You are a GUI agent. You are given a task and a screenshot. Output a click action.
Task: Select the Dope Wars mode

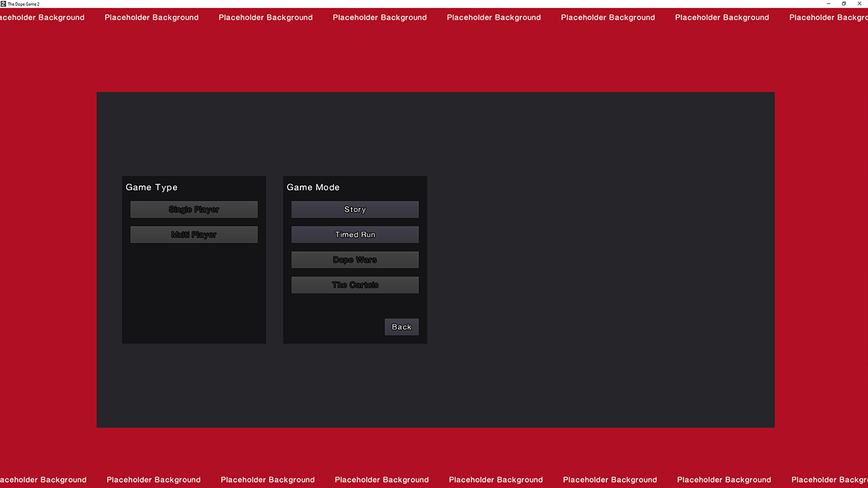355,260
